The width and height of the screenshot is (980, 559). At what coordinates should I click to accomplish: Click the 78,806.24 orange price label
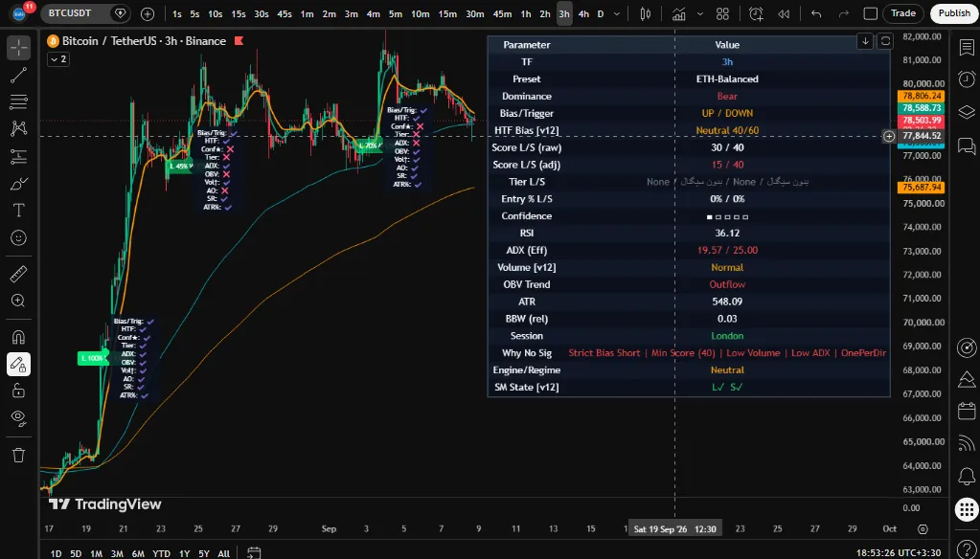pyautogui.click(x=920, y=96)
